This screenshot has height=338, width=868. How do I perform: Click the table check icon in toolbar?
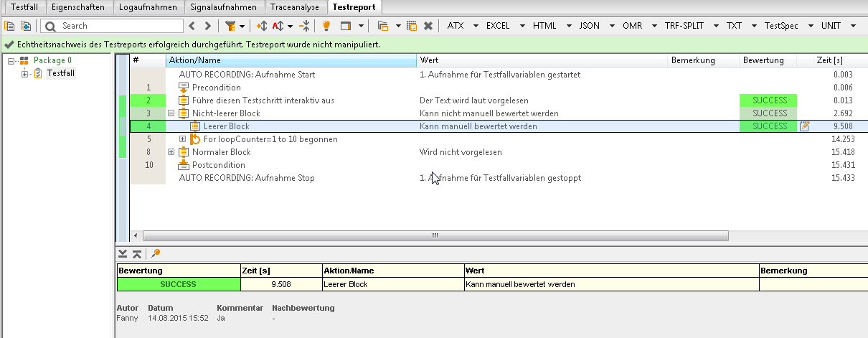412,26
